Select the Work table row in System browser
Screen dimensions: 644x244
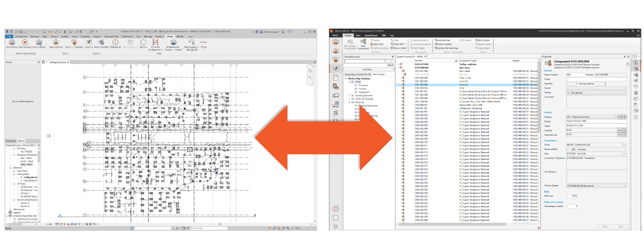tap(467, 71)
